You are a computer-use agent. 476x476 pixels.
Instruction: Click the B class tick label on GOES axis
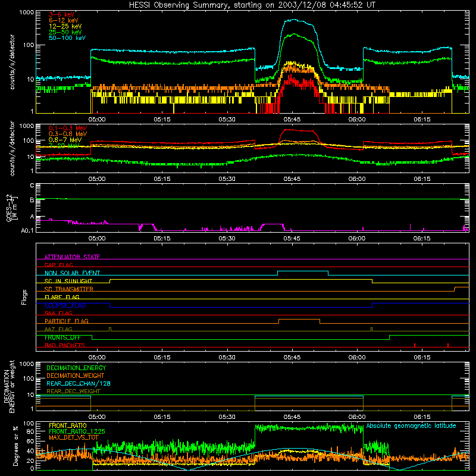32,200
